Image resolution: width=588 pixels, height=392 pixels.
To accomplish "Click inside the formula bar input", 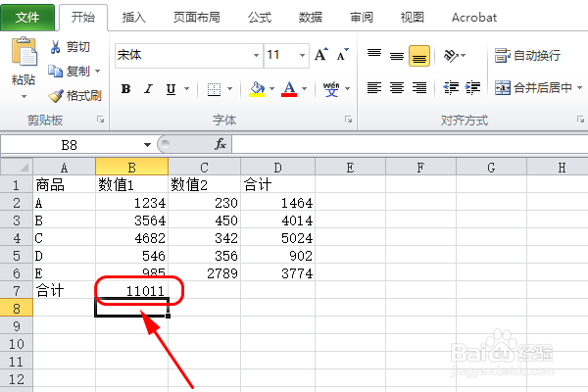I will (410, 144).
